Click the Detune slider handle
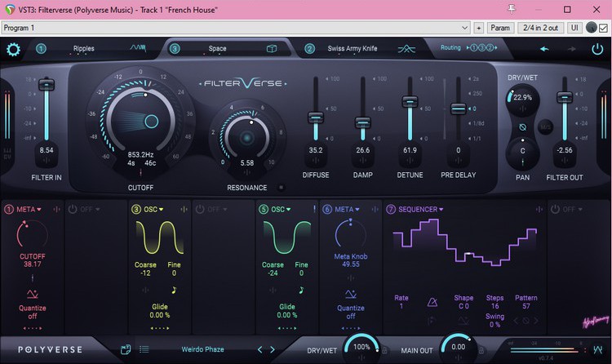The height and width of the screenshot is (364, 612). [410, 101]
